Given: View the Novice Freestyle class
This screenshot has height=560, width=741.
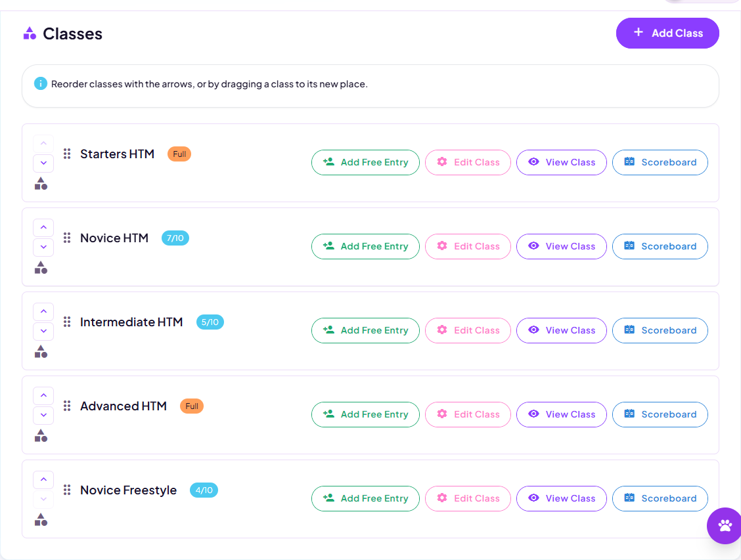Looking at the screenshot, I should [562, 499].
